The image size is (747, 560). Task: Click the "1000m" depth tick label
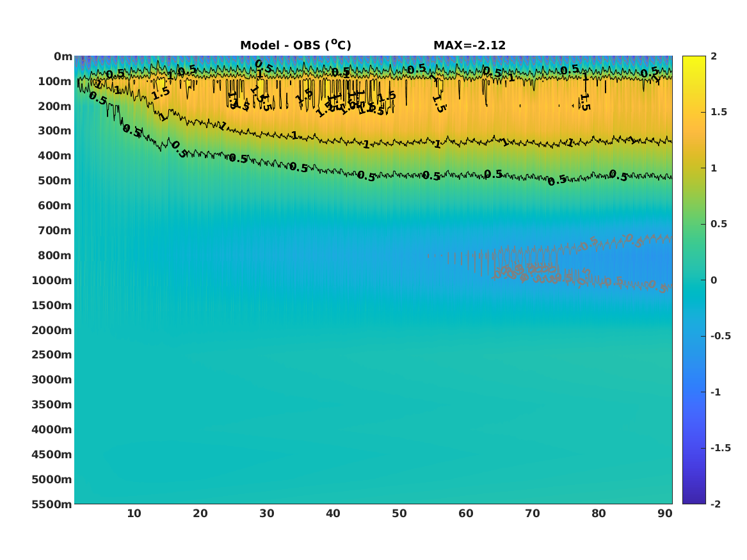52,280
